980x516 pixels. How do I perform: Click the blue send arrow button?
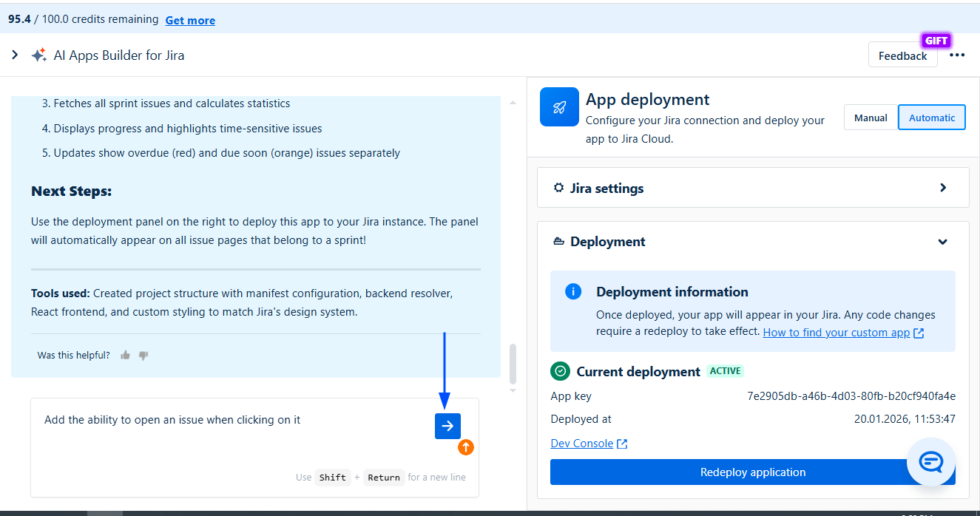pyautogui.click(x=447, y=426)
